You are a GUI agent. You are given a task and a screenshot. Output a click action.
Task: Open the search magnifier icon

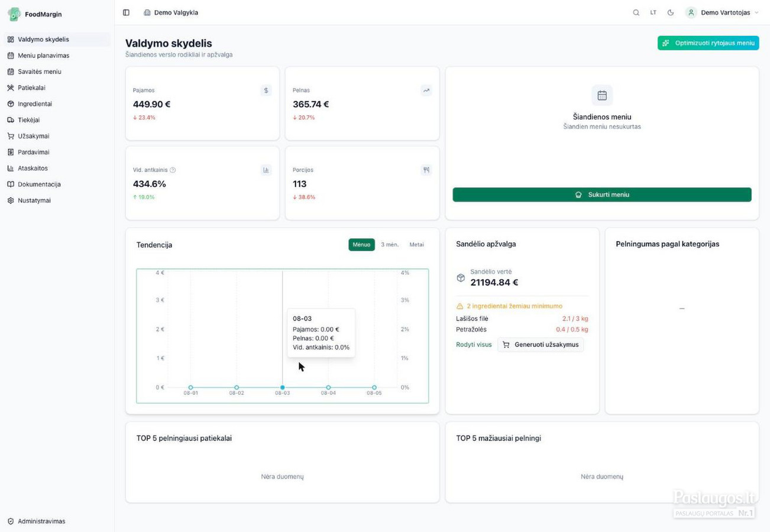tap(636, 12)
